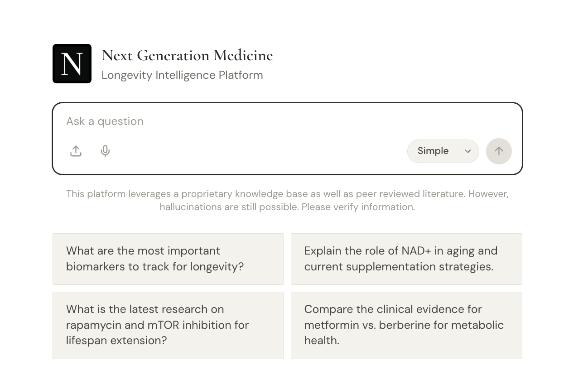Activate the microphone voice input icon
Screen dimensions: 588x375
tap(105, 151)
